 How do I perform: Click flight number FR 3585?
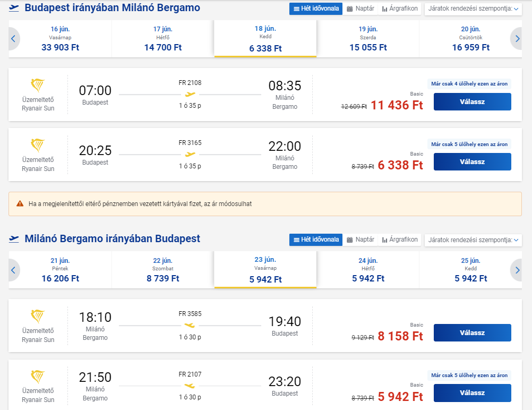click(x=190, y=314)
